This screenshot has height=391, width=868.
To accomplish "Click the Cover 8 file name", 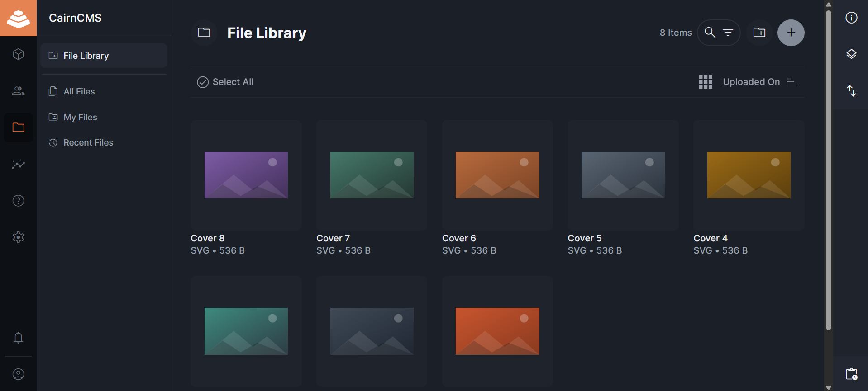I will 208,238.
